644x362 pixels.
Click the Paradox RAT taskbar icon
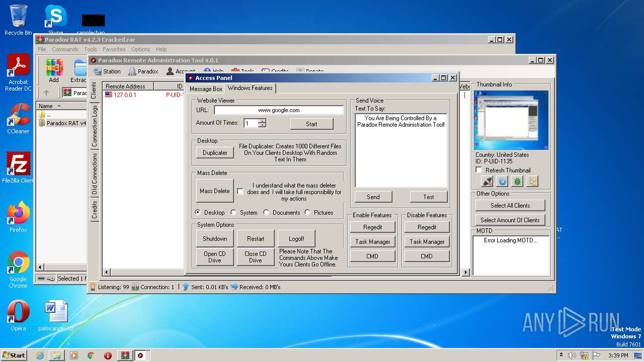(141, 355)
